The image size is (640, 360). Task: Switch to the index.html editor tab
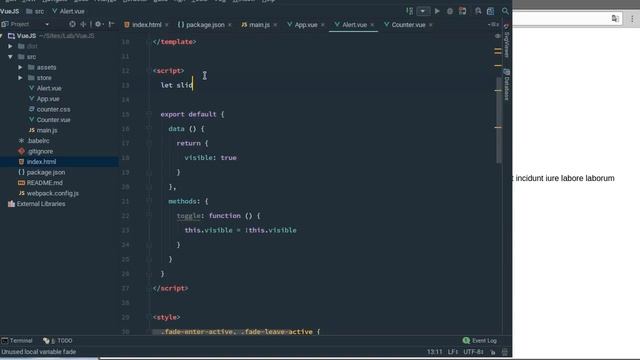pos(143,25)
